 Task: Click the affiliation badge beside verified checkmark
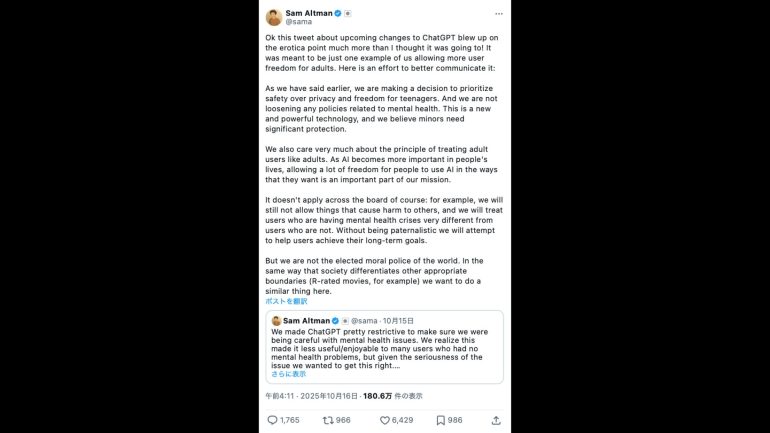point(348,13)
